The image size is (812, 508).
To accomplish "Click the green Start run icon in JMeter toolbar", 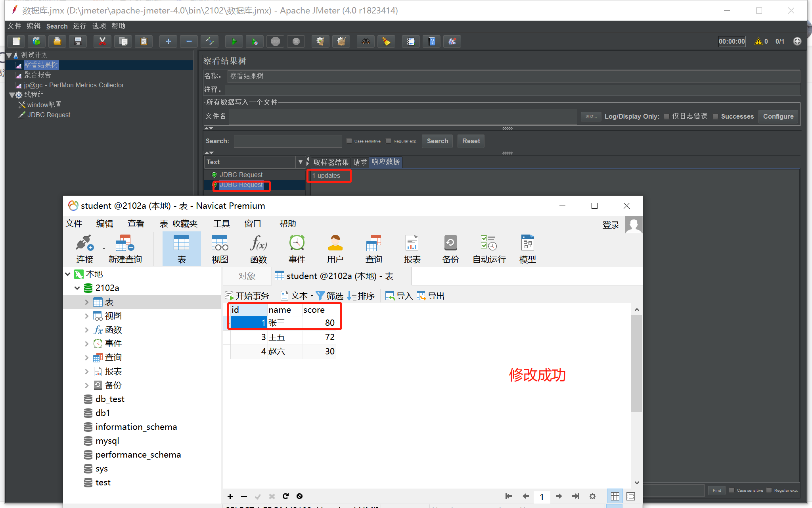I will [234, 41].
